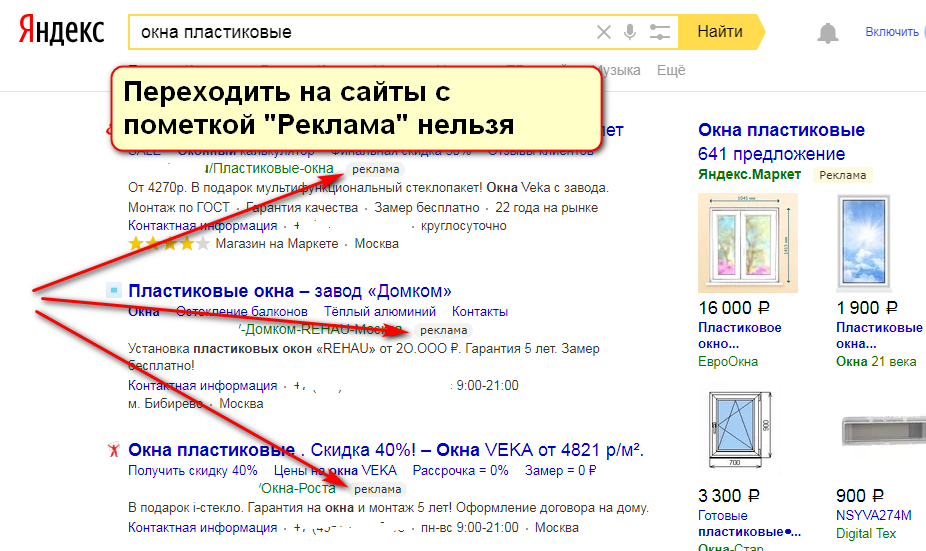Open the 'Остекление балконов' sitelink

click(242, 311)
